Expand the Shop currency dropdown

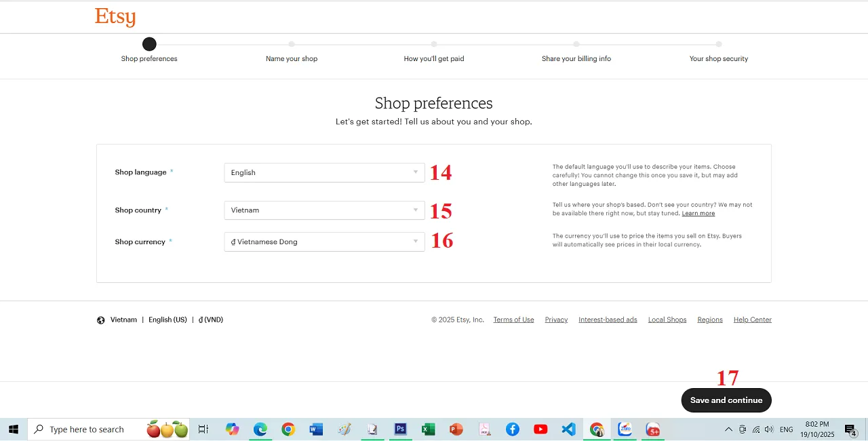(324, 242)
